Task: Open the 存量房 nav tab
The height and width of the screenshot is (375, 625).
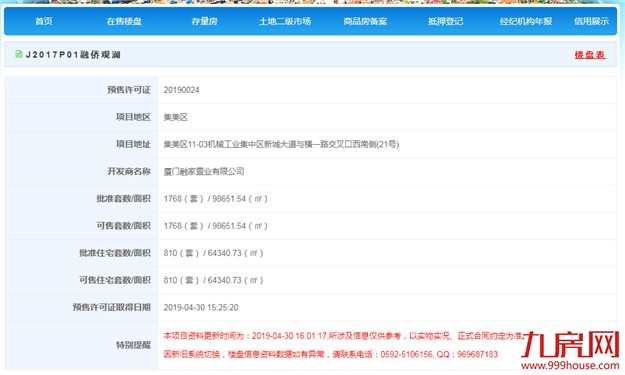Action: [x=204, y=21]
